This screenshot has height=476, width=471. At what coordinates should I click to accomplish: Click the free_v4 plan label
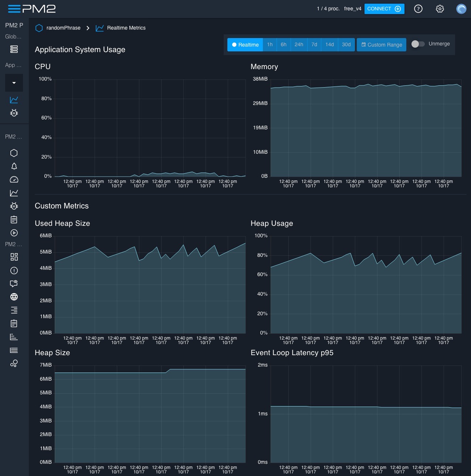[x=353, y=9]
